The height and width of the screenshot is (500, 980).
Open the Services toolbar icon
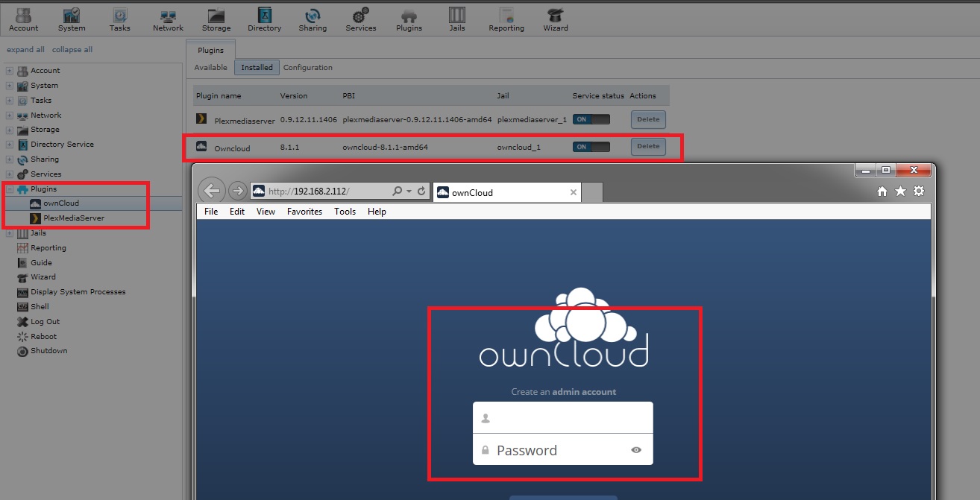[x=361, y=19]
